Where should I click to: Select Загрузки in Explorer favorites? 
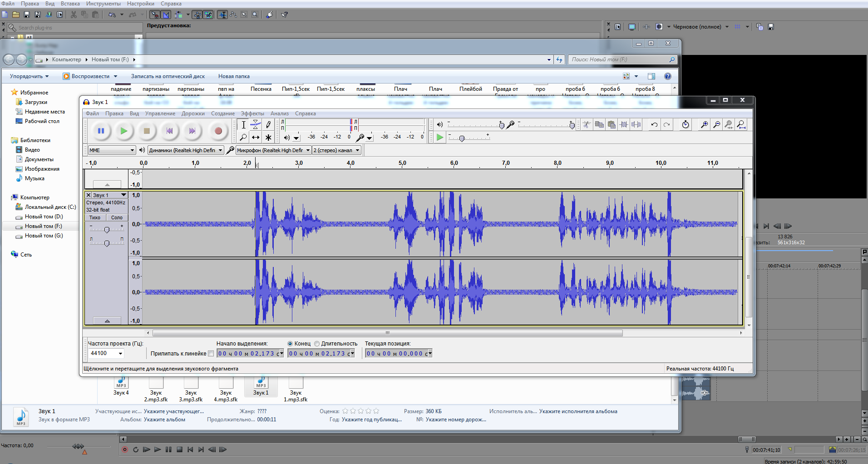36,102
